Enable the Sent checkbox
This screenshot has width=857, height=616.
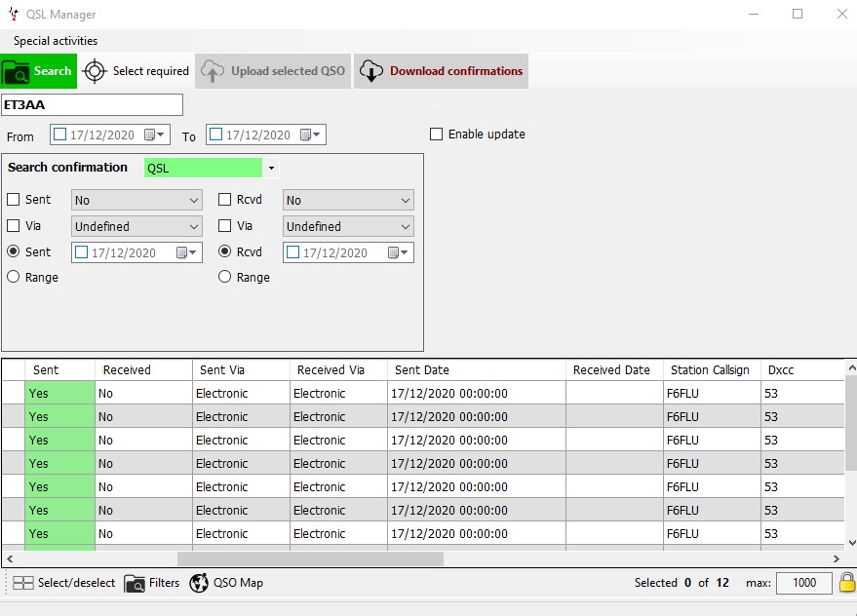pyautogui.click(x=13, y=200)
